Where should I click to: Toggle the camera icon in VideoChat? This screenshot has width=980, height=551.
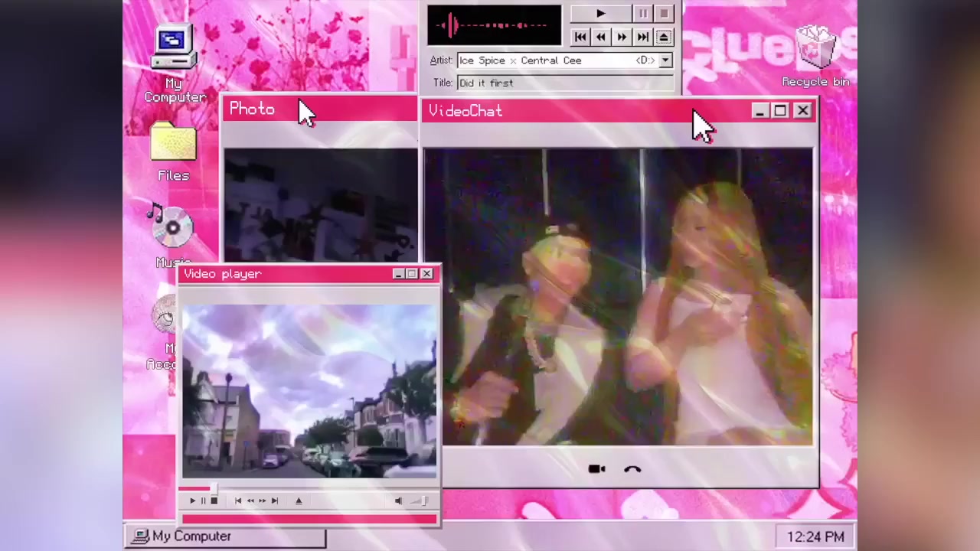click(596, 469)
